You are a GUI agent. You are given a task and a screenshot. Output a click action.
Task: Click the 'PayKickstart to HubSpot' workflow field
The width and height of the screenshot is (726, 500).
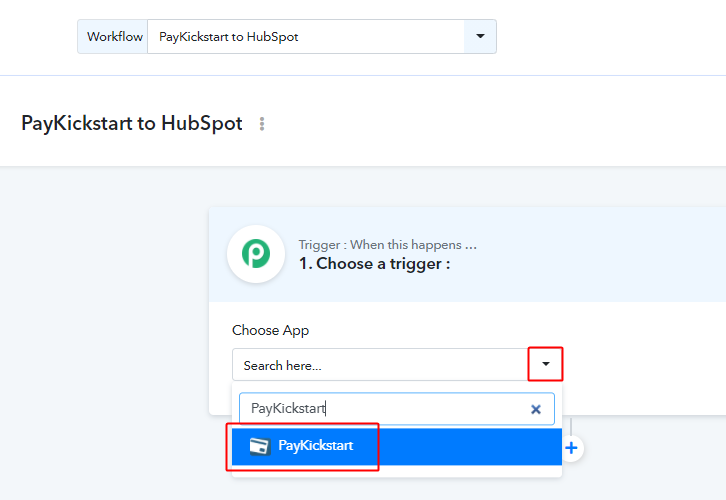pyautogui.click(x=306, y=37)
